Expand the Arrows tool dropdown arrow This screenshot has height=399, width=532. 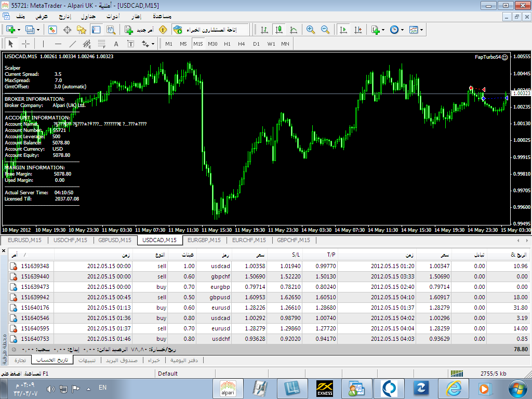pos(153,44)
